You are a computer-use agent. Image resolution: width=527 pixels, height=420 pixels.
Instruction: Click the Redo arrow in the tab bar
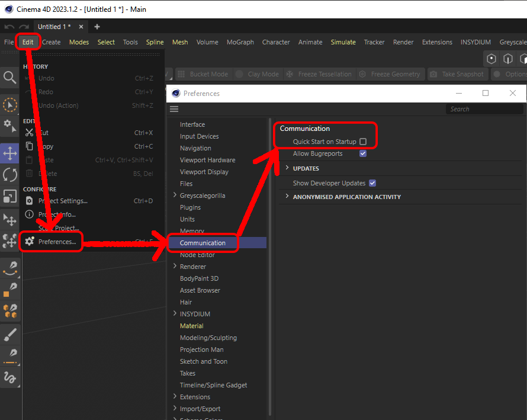pyautogui.click(x=24, y=27)
